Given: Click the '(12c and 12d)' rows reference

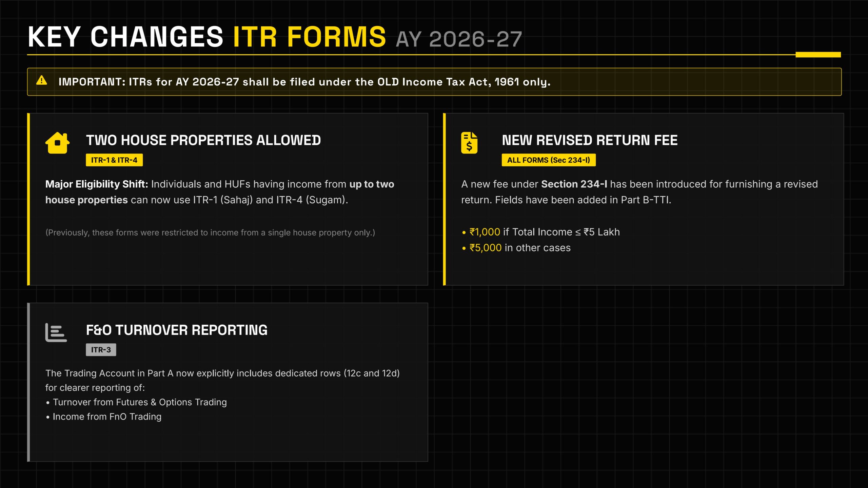Looking at the screenshot, I should [372, 373].
